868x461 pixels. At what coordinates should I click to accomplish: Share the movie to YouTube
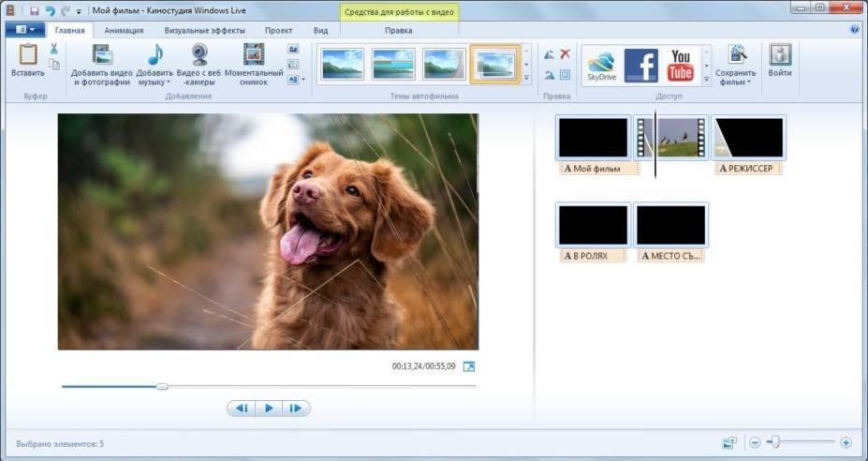click(680, 65)
